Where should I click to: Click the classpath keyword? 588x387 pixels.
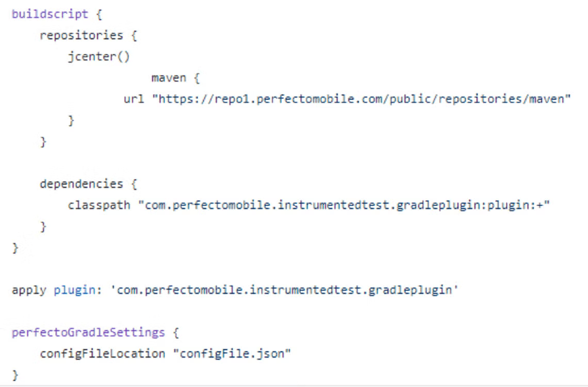coord(99,205)
